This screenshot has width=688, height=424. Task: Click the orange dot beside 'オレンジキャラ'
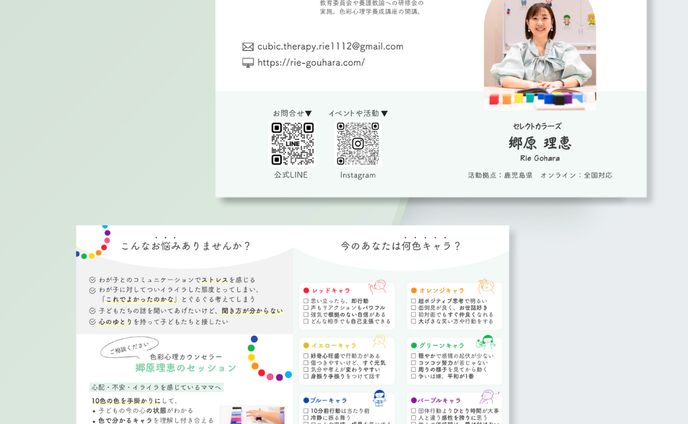click(413, 291)
